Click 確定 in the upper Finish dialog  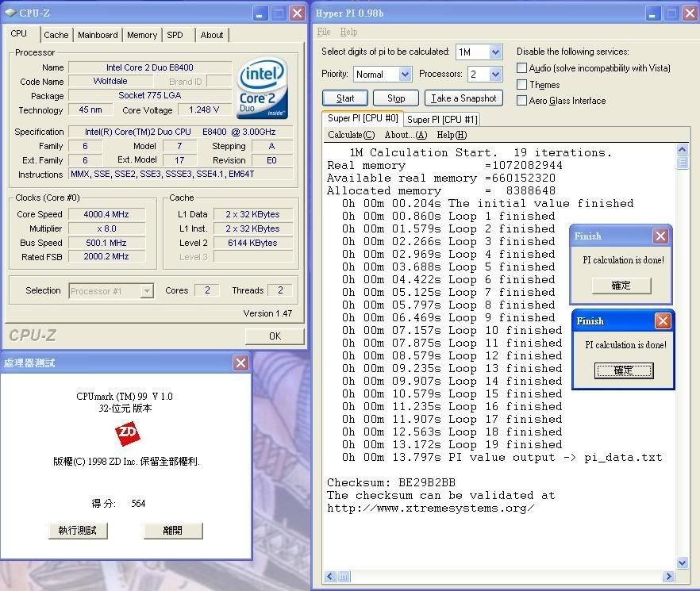point(621,286)
